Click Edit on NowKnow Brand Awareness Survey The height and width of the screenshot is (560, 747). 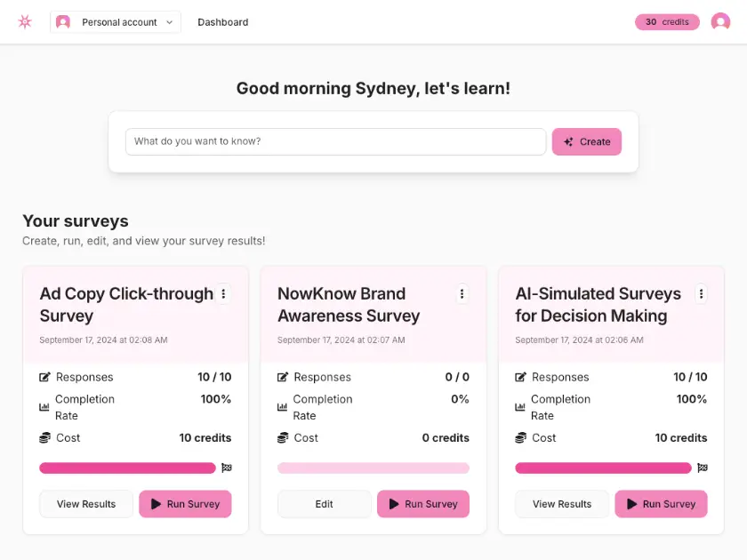(x=324, y=504)
